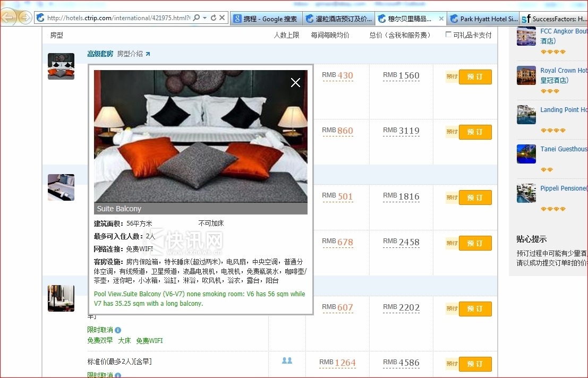Click the total price RMB 1560
Viewport: 588px width, 378px height.
401,75
